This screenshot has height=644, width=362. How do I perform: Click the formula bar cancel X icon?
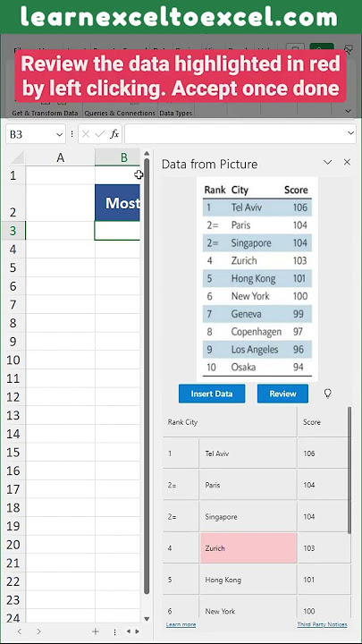pyautogui.click(x=86, y=134)
